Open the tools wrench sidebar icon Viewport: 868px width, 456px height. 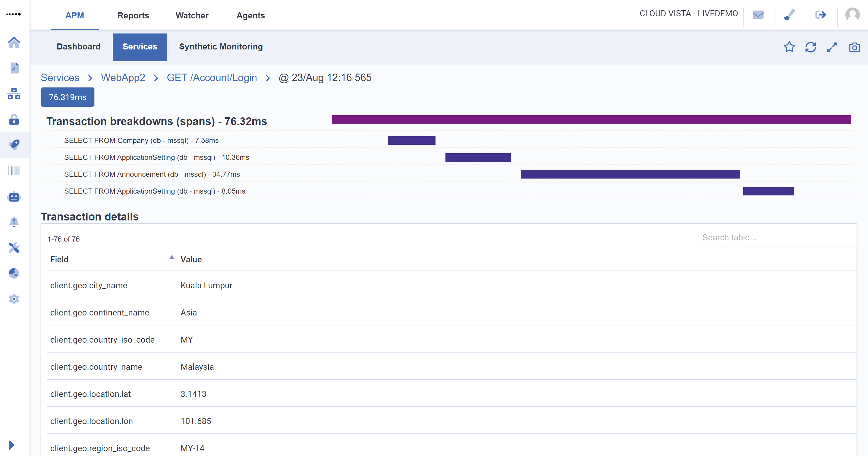click(x=14, y=248)
